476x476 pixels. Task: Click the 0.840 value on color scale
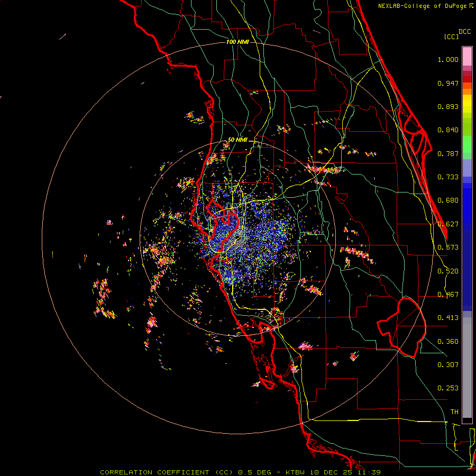pyautogui.click(x=448, y=130)
